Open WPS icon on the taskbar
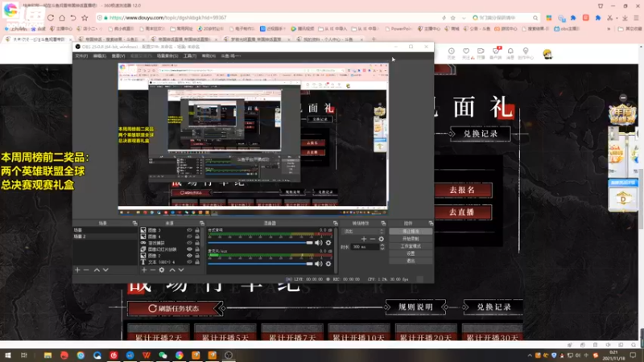Screen dimensions: 644x362 click(147, 355)
